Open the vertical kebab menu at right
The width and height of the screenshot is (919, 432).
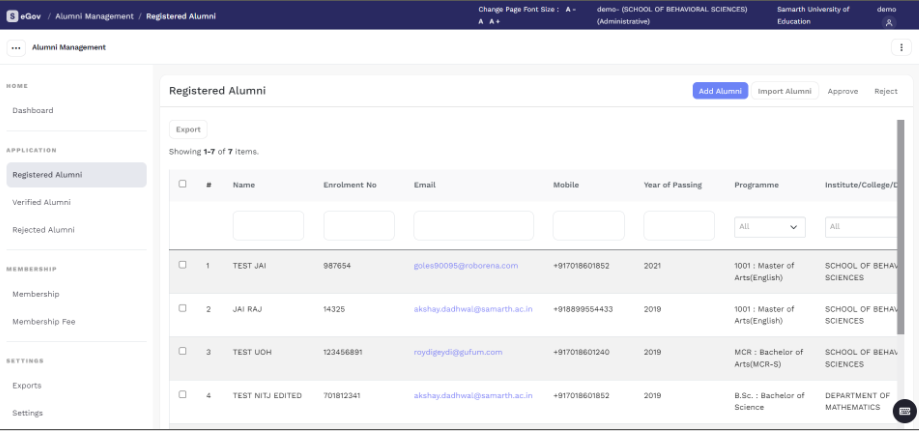pyautogui.click(x=901, y=47)
